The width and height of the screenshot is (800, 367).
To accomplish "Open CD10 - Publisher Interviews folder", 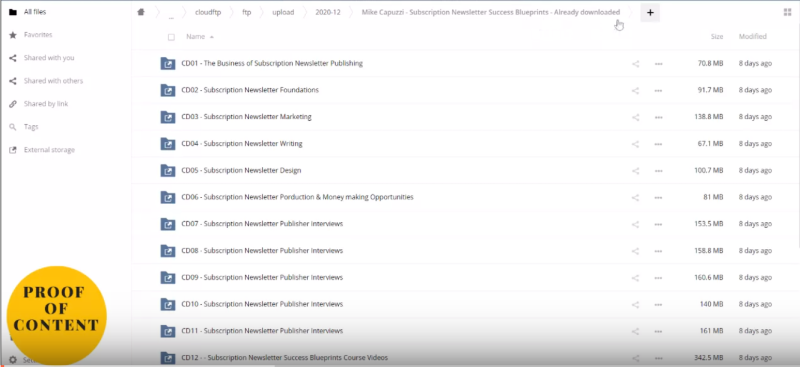I will click(x=262, y=304).
